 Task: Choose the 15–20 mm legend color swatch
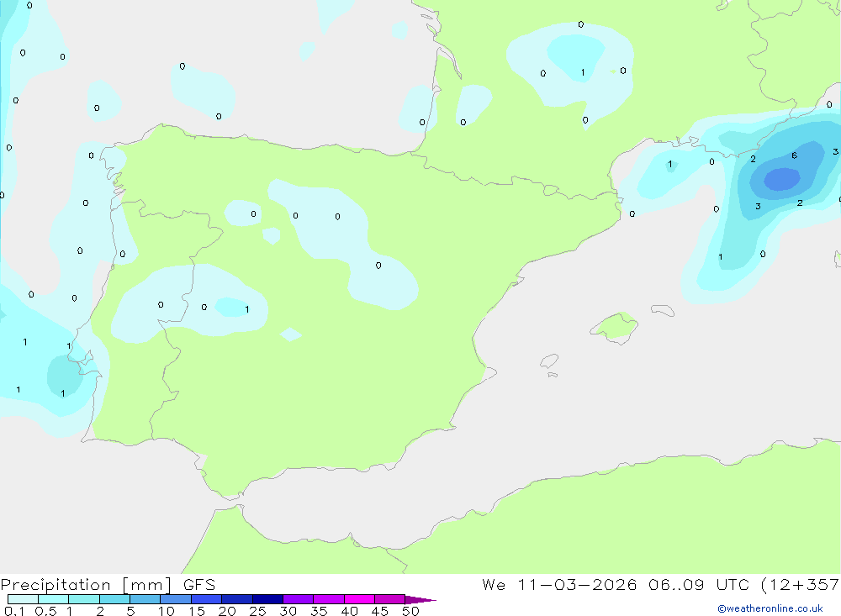[x=206, y=599]
